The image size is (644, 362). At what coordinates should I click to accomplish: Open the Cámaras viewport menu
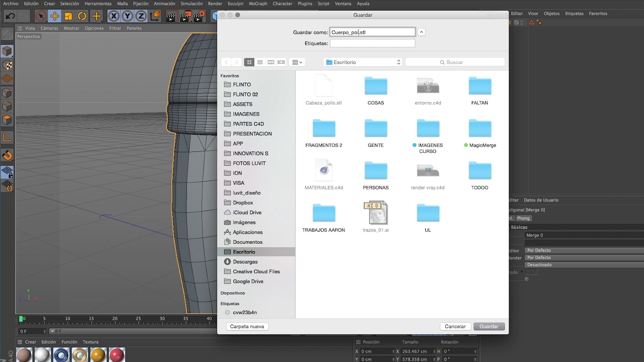point(49,28)
